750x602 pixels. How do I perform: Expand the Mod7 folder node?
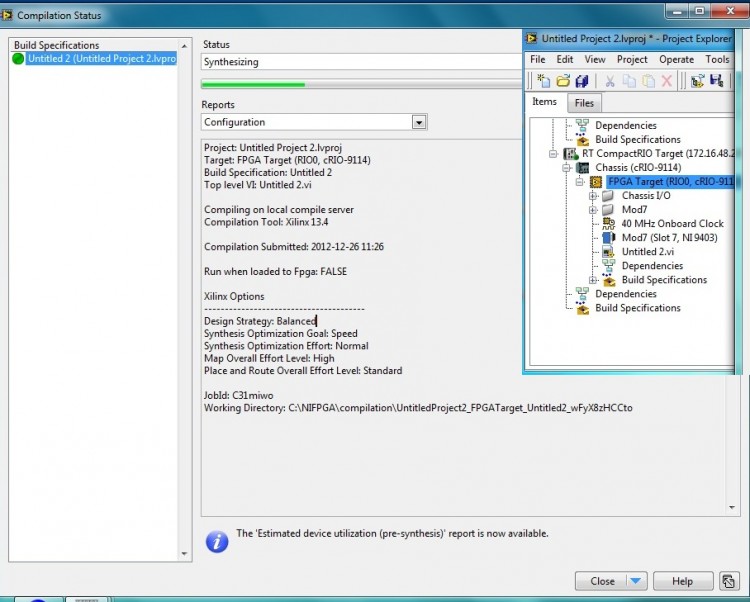click(593, 209)
